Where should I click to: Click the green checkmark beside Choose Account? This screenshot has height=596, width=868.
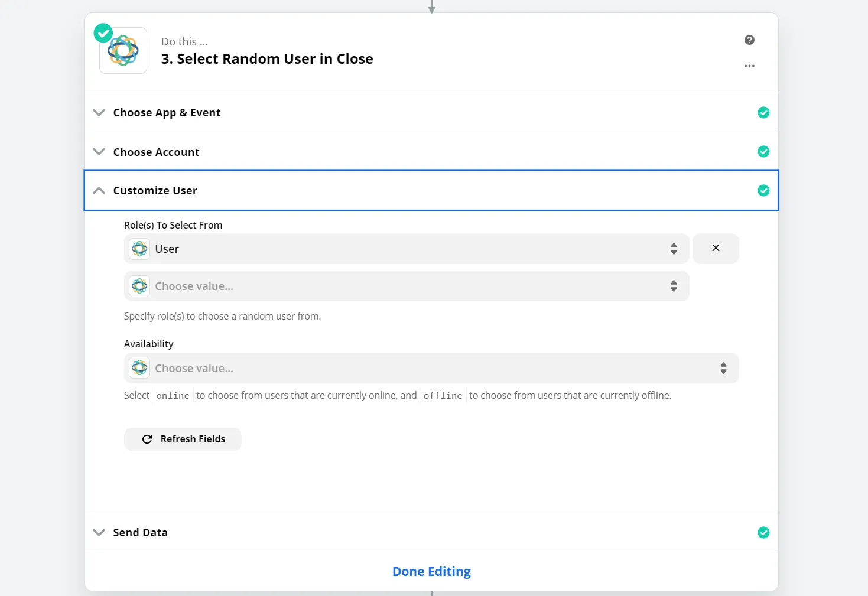(x=763, y=152)
